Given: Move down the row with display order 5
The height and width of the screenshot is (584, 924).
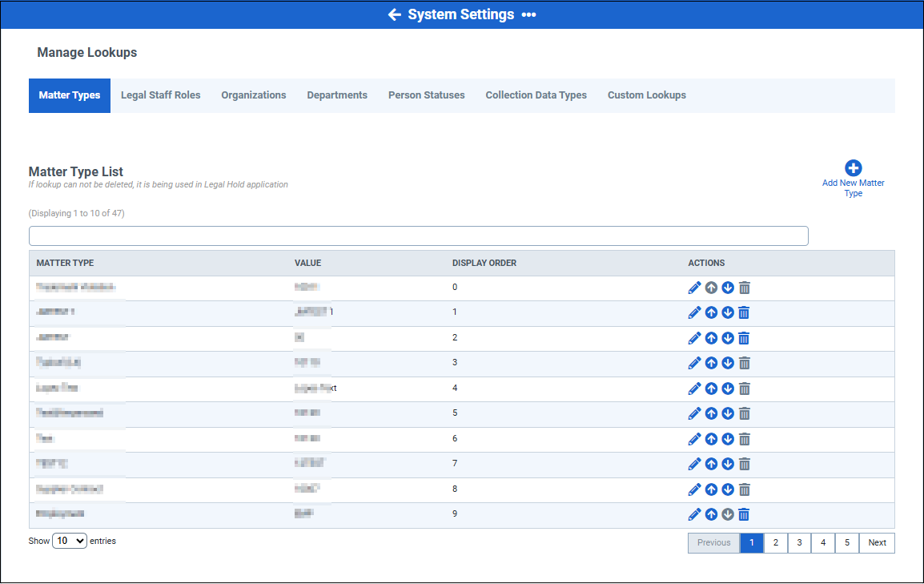Looking at the screenshot, I should click(x=728, y=413).
